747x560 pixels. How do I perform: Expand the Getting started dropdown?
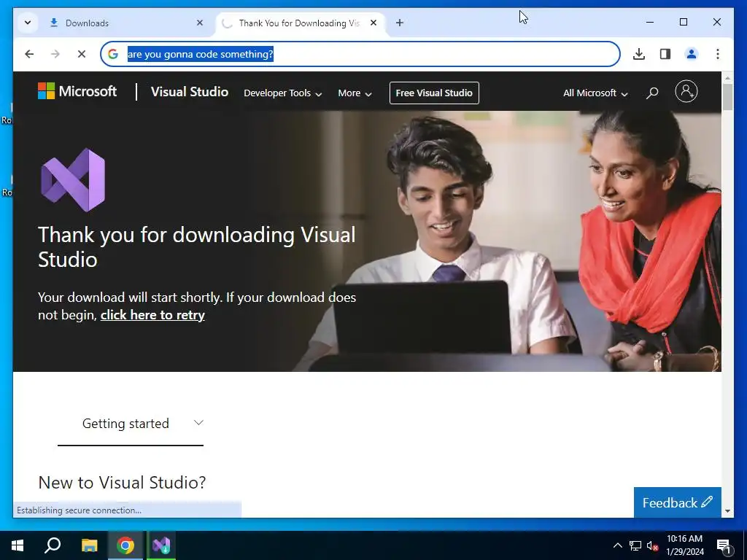coord(131,424)
